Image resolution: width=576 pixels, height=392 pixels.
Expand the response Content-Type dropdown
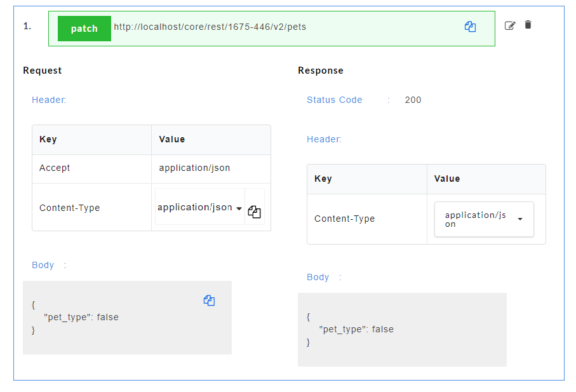[484, 219]
